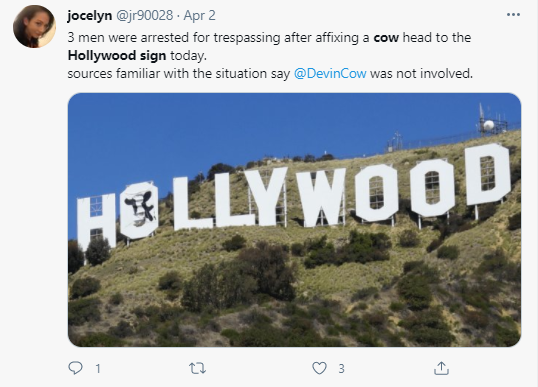This screenshot has height=387, width=538.
Task: Click the bolded Hollywood sign text
Action: [117, 56]
